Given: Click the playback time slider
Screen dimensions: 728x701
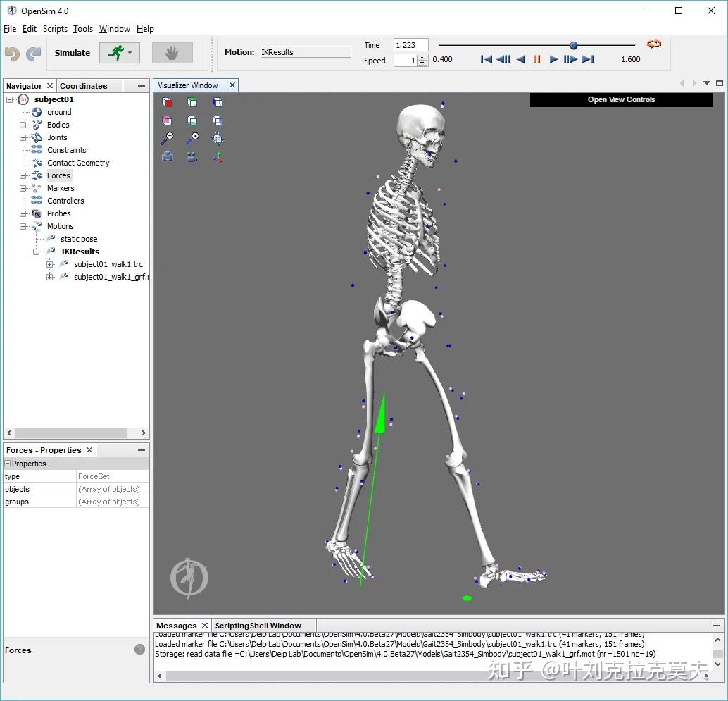Looking at the screenshot, I should pos(573,45).
